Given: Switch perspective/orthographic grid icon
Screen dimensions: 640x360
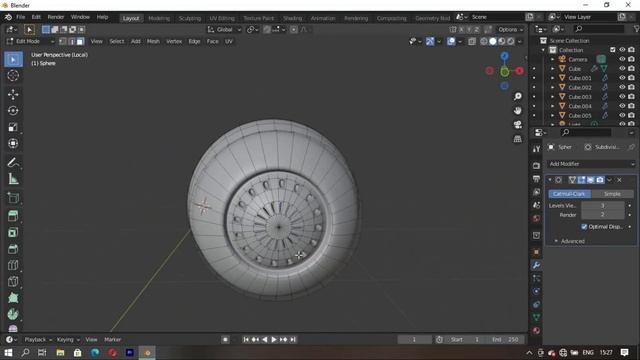Looking at the screenshot, I should click(518, 139).
